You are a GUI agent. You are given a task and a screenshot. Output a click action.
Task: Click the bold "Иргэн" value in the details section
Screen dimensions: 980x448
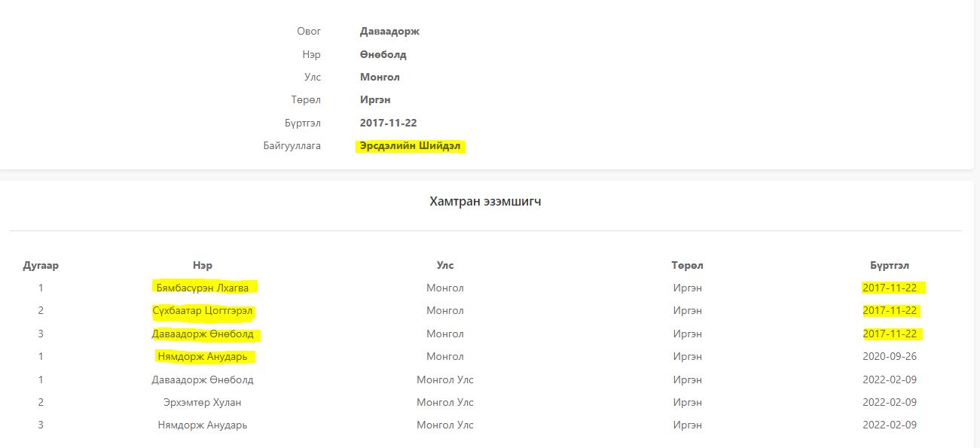coord(375,99)
